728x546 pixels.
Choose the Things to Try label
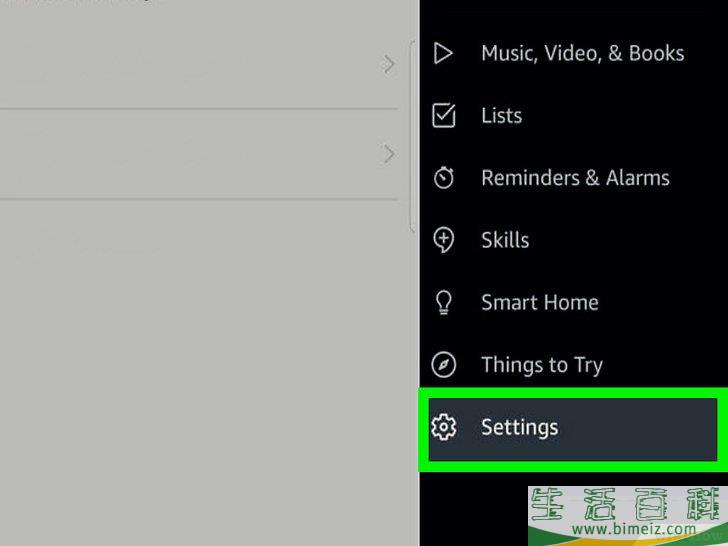click(542, 365)
